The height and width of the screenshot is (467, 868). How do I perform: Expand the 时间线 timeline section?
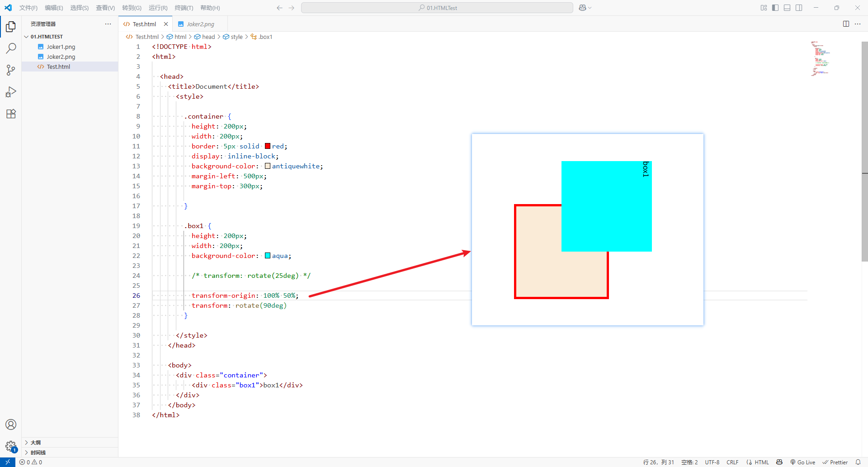point(70,453)
